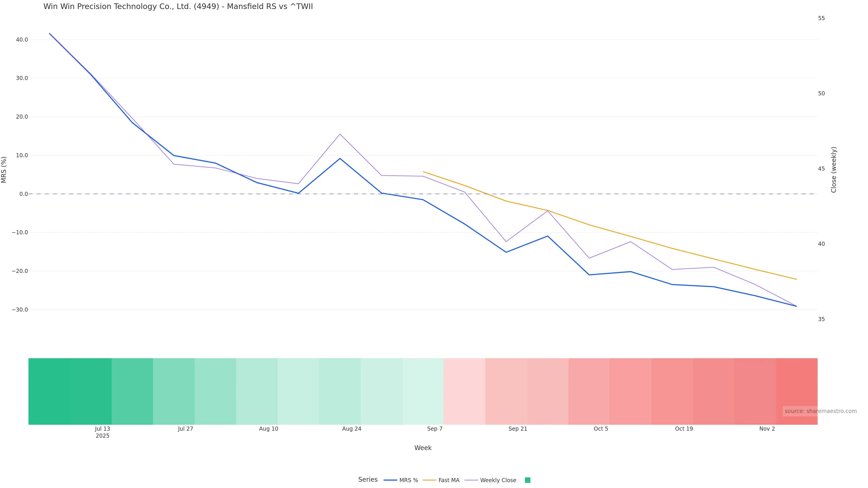The image size is (868, 488).
Task: Click the Week x-axis title
Action: tap(423, 448)
